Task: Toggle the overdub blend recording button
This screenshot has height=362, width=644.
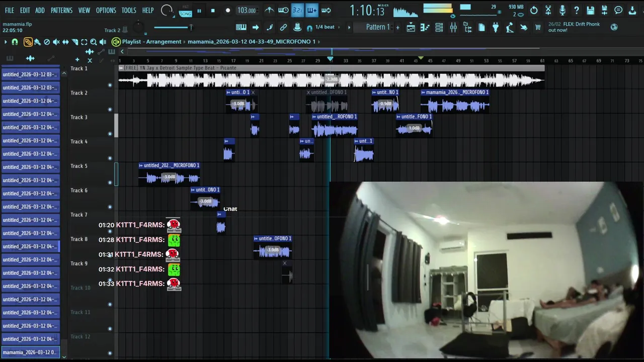Action: (x=311, y=11)
